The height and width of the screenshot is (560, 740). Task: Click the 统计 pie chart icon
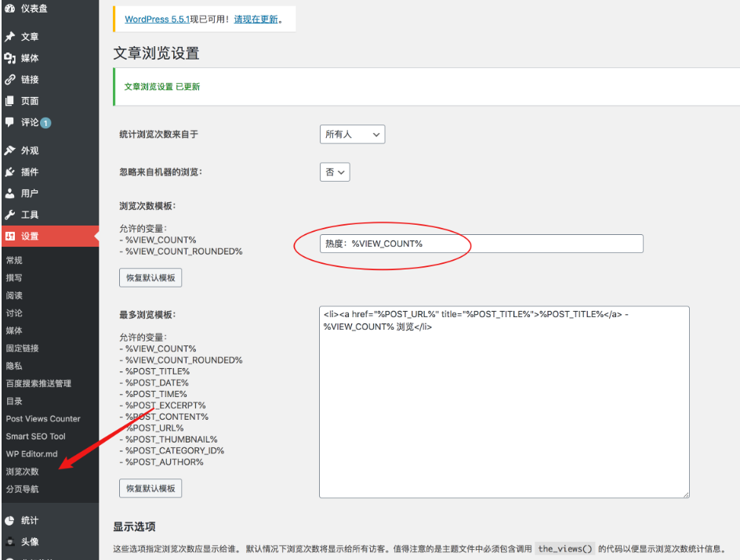click(x=10, y=520)
